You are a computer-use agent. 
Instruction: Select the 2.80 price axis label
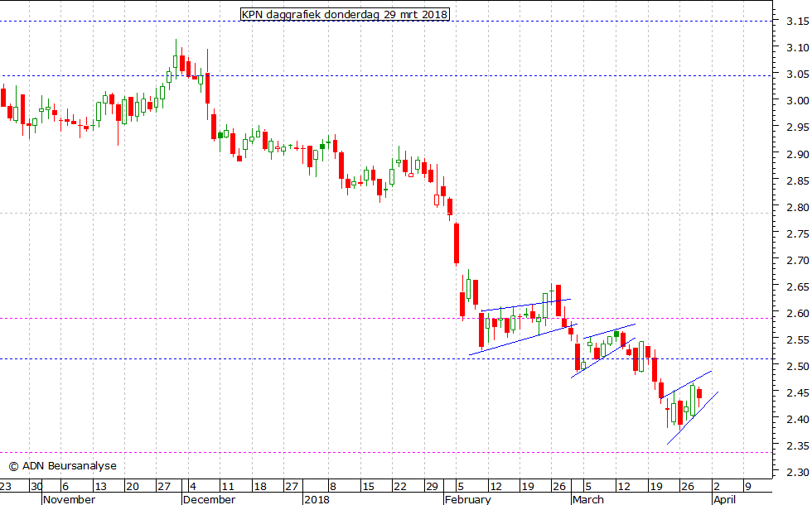click(x=797, y=207)
